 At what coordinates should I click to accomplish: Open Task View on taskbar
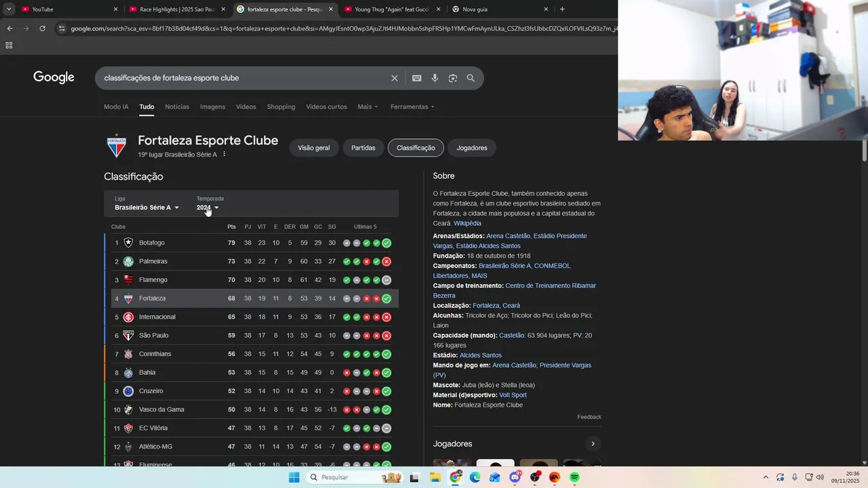pyautogui.click(x=414, y=478)
